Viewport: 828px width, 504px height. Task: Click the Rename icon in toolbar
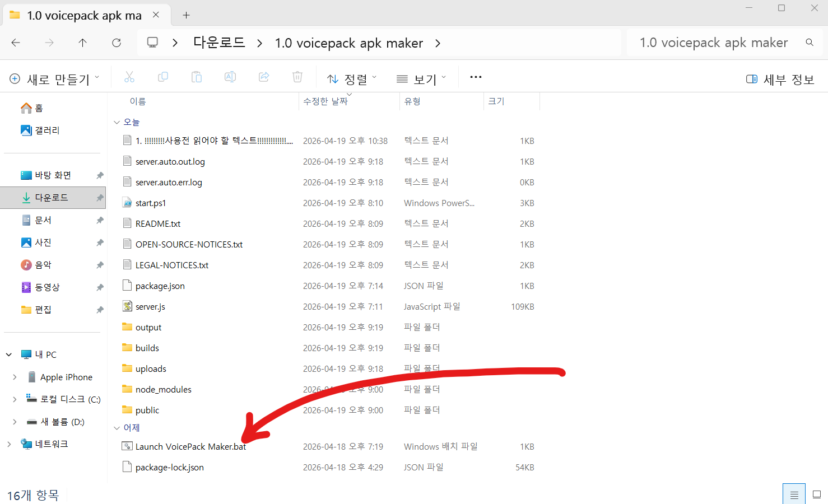pos(230,77)
